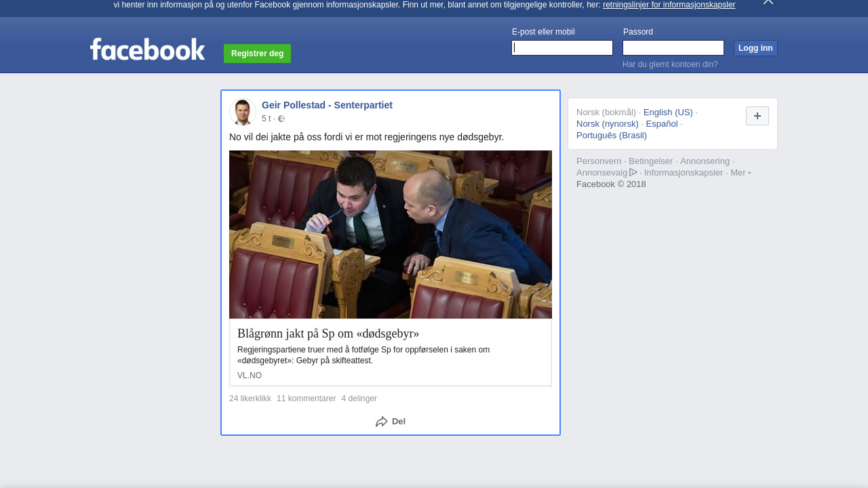868x488 pixels.
Task: Click the post's 5 t timestamp
Action: [x=267, y=119]
